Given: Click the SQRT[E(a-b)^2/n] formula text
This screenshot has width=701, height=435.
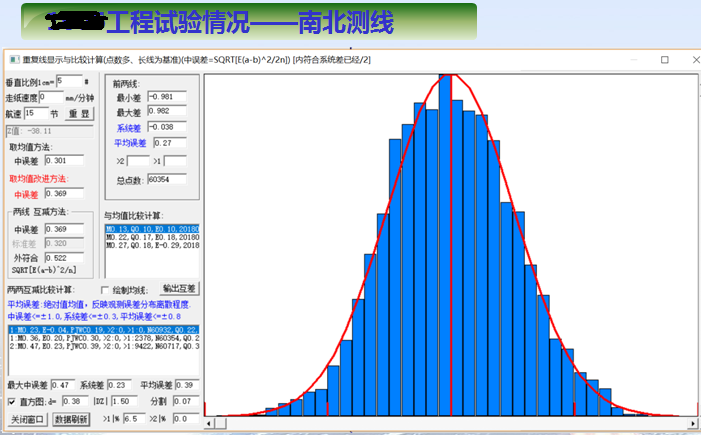Looking at the screenshot, I should click(x=44, y=270).
